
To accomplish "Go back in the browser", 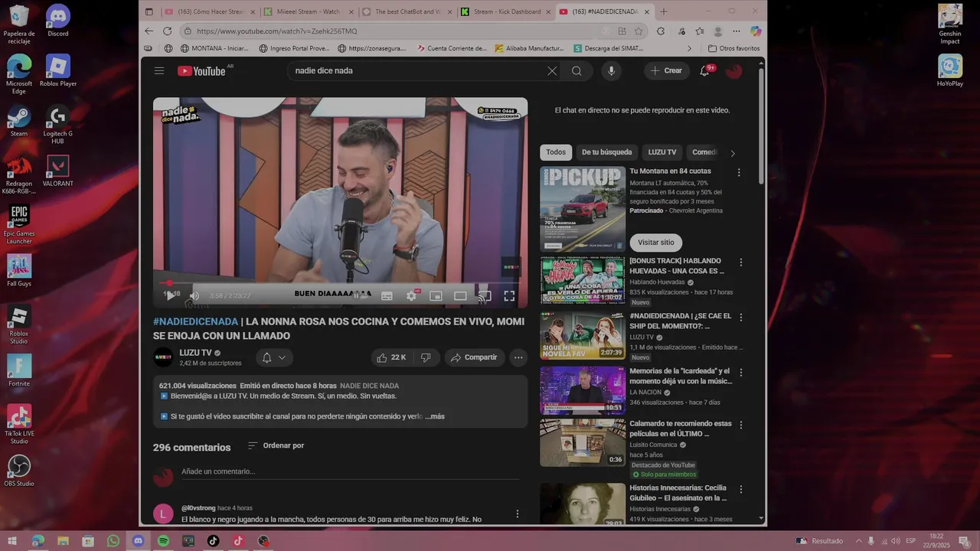I will 149,31.
